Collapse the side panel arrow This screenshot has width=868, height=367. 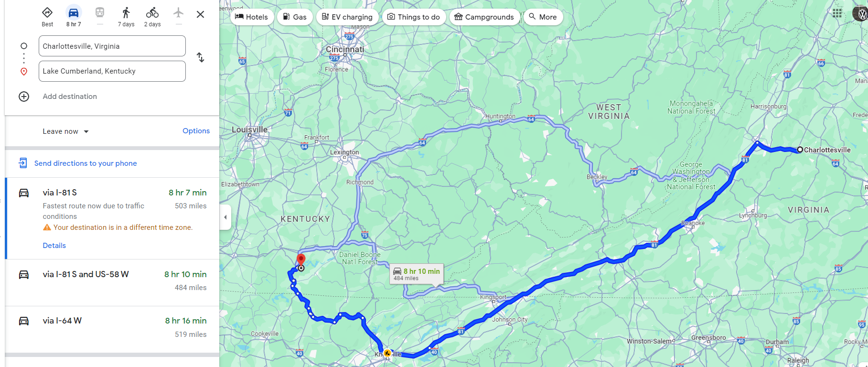pyautogui.click(x=225, y=217)
